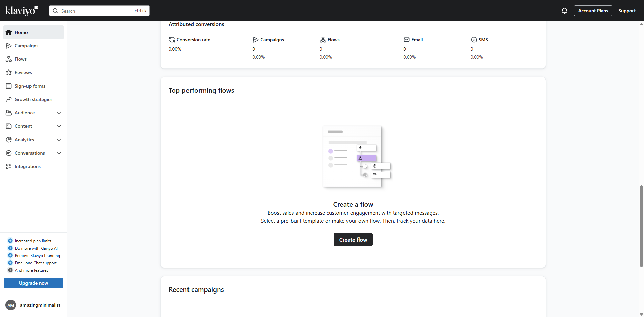Click the Klaviyo logo

coord(22,11)
